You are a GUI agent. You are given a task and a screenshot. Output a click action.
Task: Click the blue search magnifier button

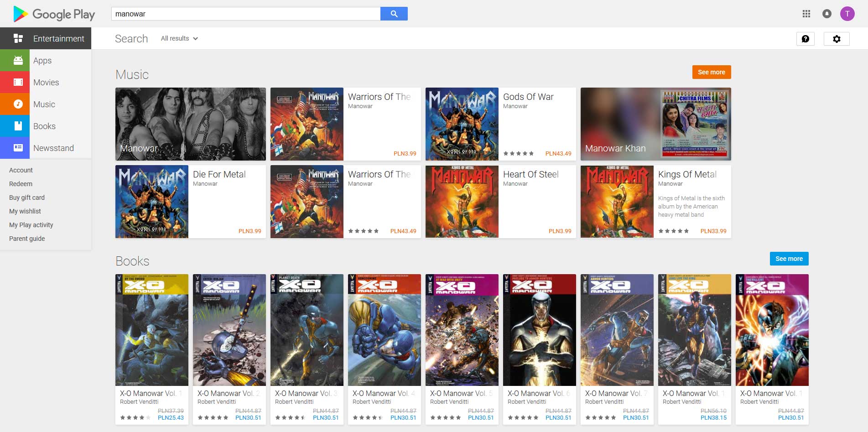(x=394, y=14)
